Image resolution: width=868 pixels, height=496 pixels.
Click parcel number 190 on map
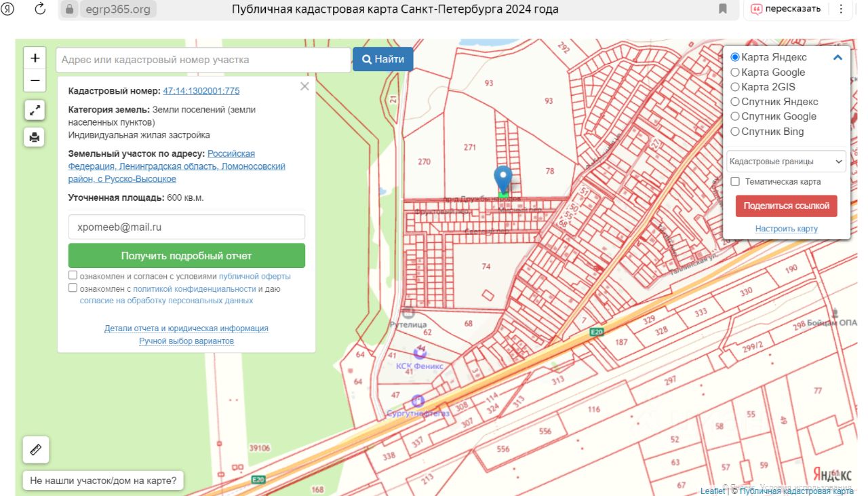pos(791,269)
